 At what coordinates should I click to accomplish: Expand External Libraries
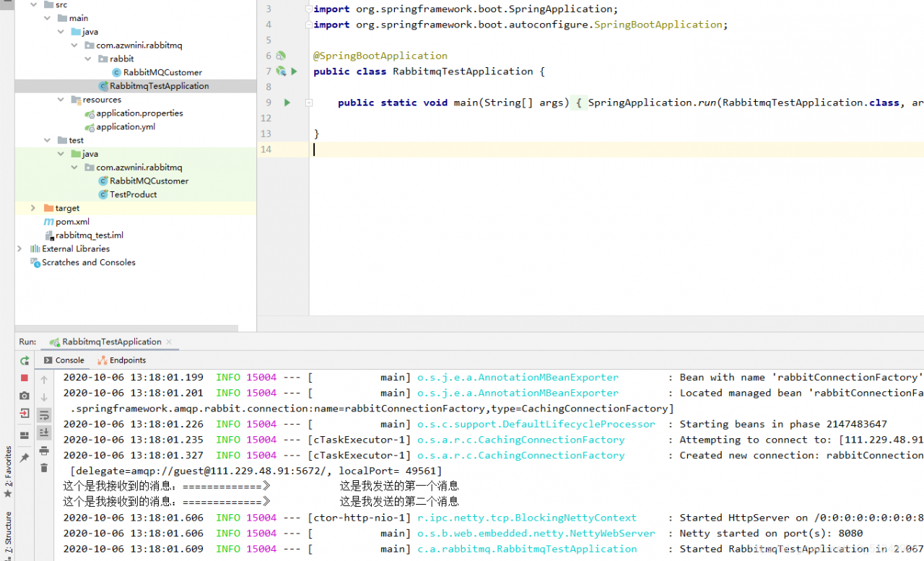click(19, 248)
